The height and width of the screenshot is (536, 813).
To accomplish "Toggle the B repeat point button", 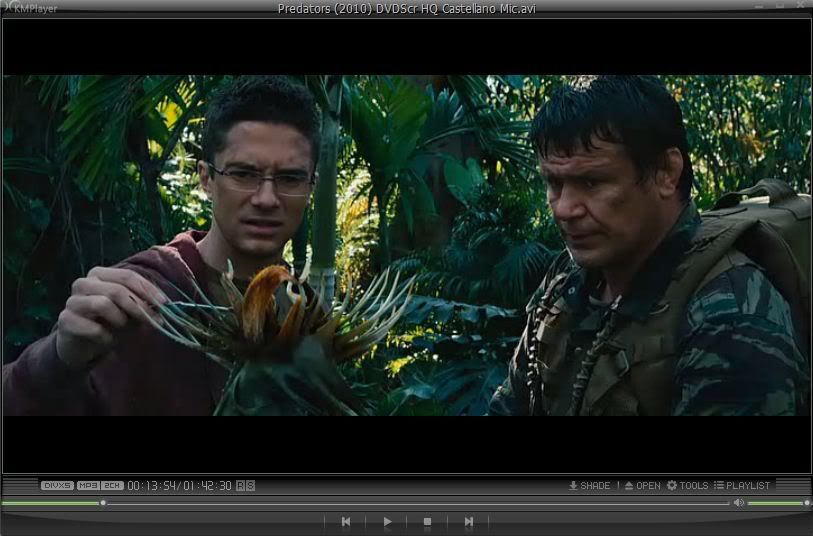I will point(250,486).
